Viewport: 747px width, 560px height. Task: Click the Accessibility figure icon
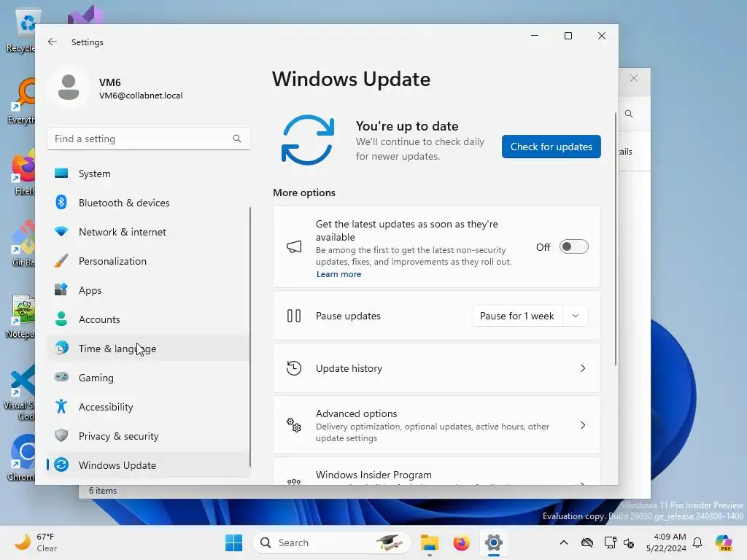pos(61,406)
